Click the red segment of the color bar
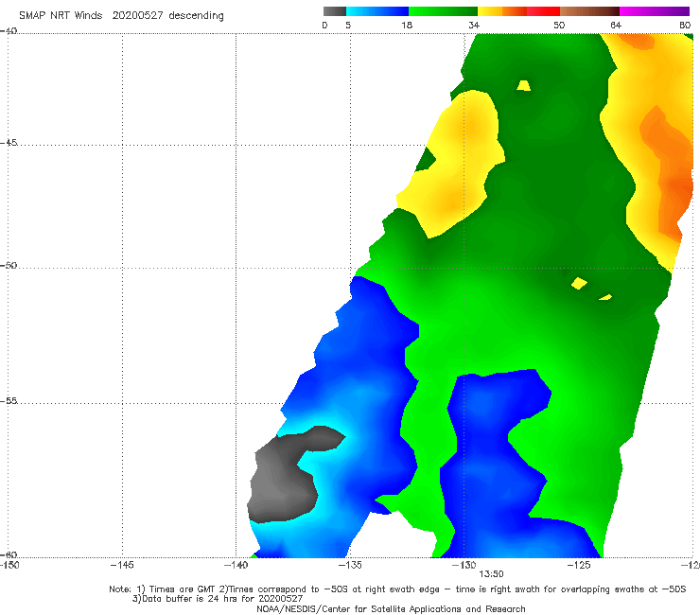 [543, 11]
